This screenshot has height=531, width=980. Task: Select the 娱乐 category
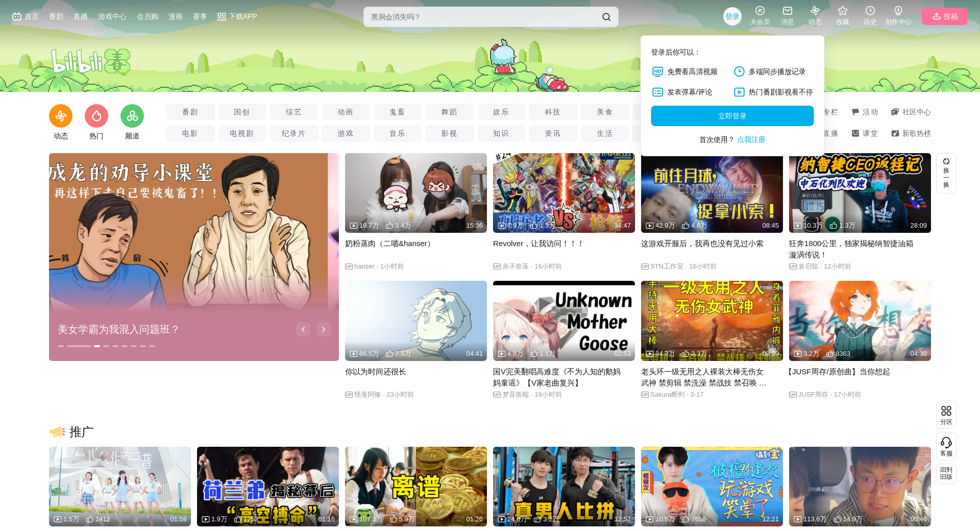[501, 112]
